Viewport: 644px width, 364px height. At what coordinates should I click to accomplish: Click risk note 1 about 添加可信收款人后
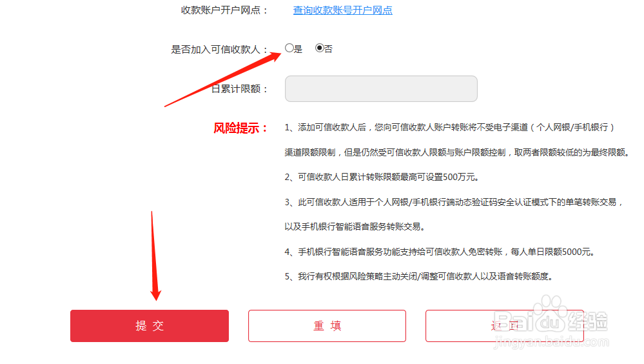(456, 140)
